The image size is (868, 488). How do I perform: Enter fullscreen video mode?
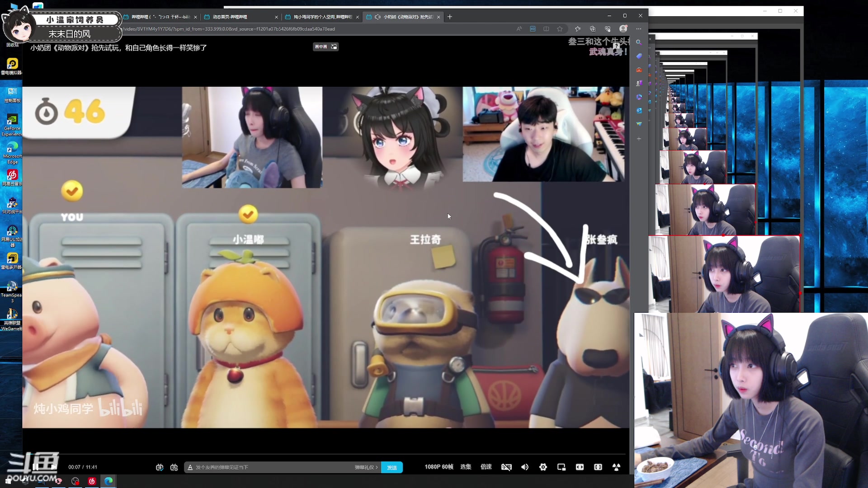pos(616,467)
